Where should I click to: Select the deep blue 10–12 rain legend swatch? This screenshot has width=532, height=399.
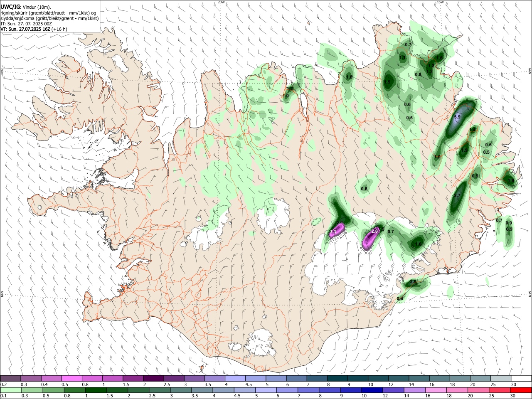click(x=372, y=390)
